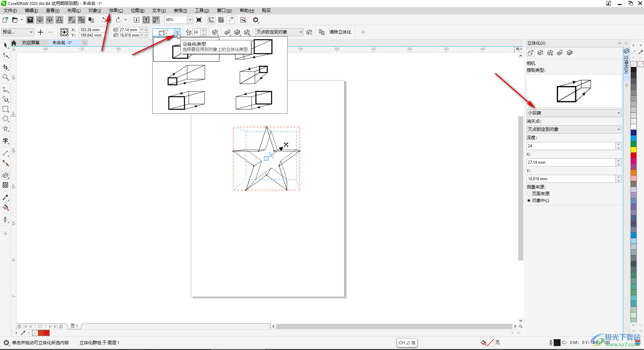
Task: Open vanishing point dropdown in property bar
Action: (279, 32)
